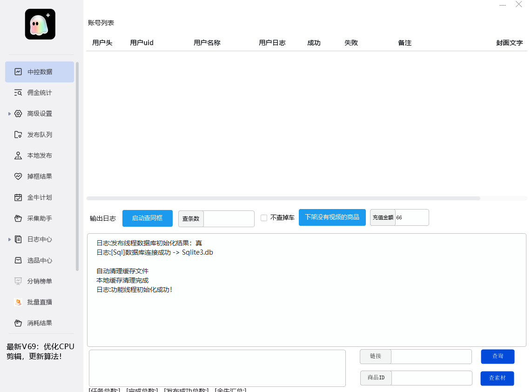
Task: Click the 最新V69 update notice text
Action: coord(40,351)
